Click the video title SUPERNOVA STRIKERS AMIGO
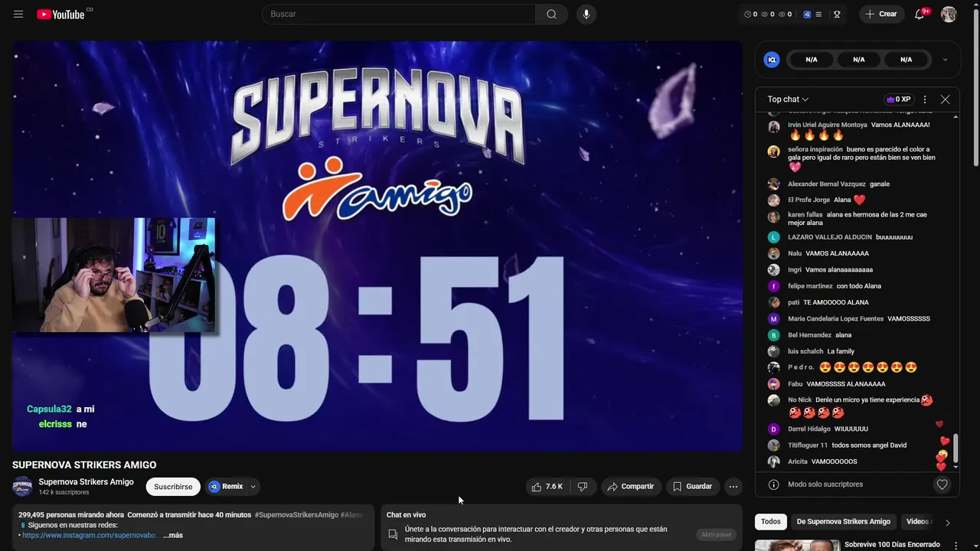980x551 pixels. coord(84,465)
